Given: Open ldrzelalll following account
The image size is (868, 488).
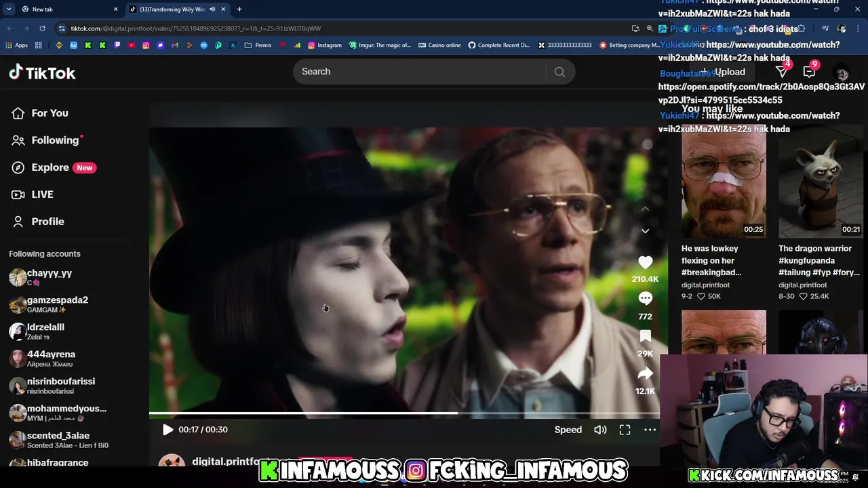Looking at the screenshot, I should (x=37, y=331).
